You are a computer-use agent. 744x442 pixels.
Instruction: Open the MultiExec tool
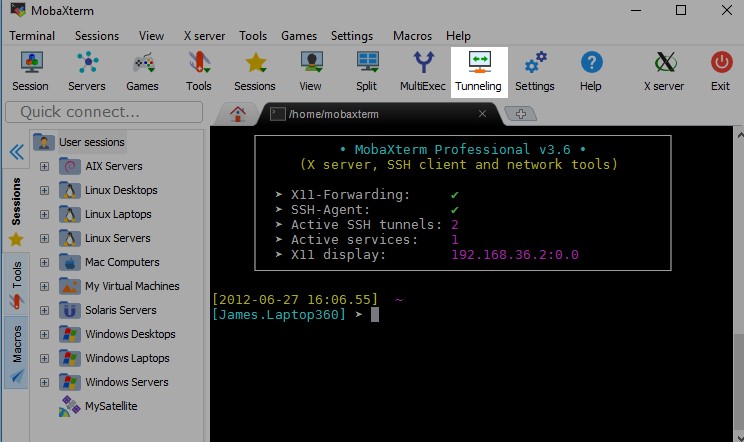coord(423,70)
